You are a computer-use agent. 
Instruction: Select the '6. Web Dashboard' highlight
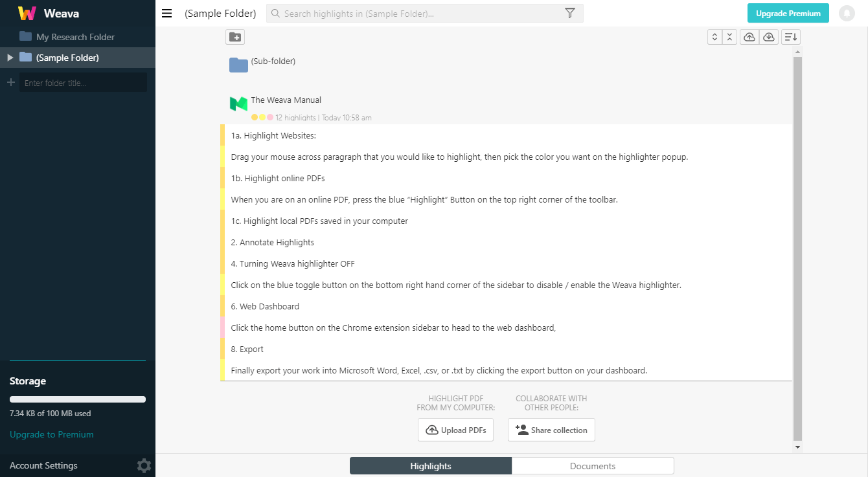pyautogui.click(x=506, y=306)
